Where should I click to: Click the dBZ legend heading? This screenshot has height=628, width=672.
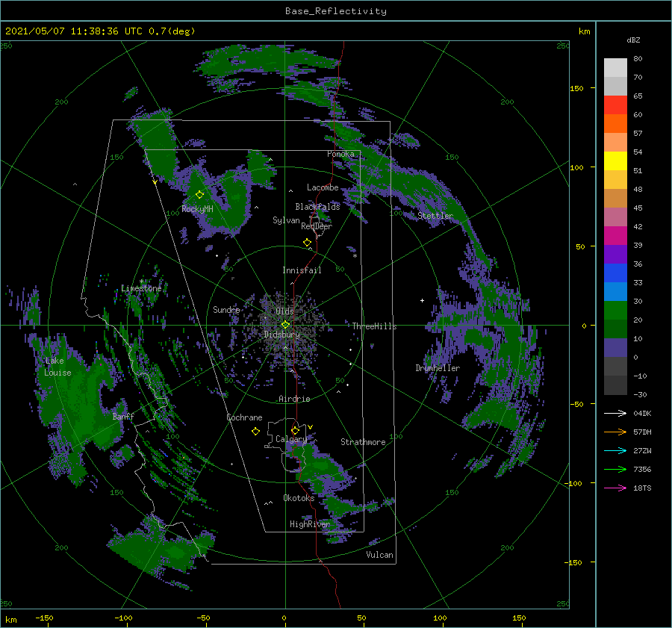point(633,40)
